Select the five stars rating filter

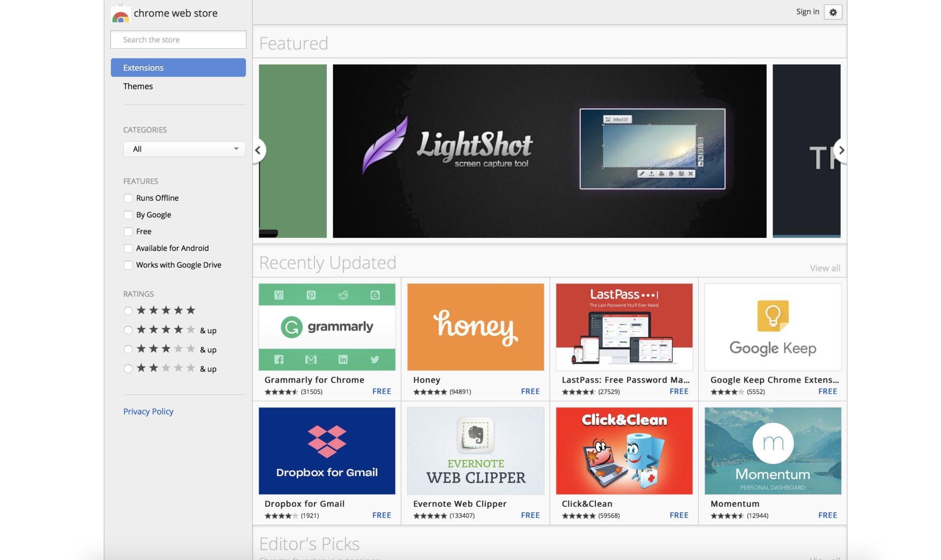(128, 311)
